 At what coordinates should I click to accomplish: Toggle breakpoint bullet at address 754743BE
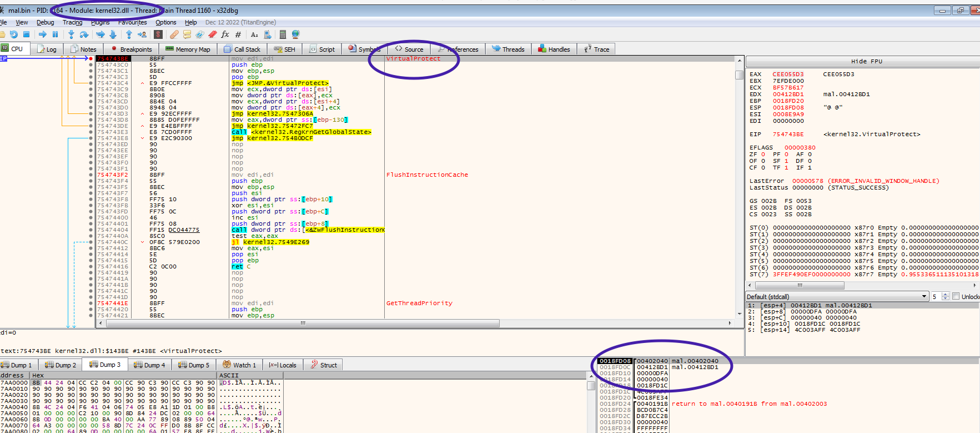click(91, 58)
